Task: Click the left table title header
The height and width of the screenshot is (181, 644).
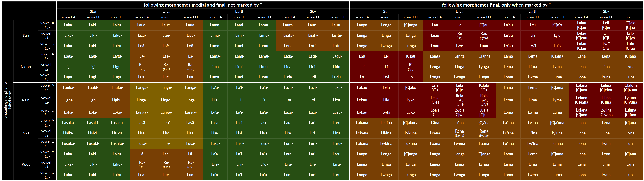Action: [203, 5]
